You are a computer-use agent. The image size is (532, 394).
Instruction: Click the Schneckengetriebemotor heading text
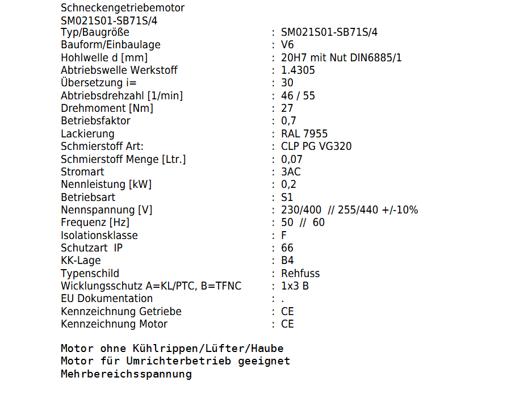coord(123,8)
